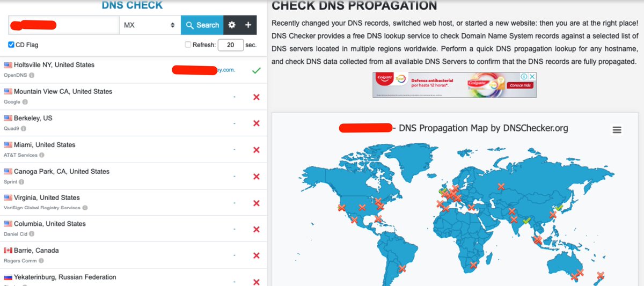Toggle the CD Flag checkbox
This screenshot has height=286, width=644.
point(11,45)
